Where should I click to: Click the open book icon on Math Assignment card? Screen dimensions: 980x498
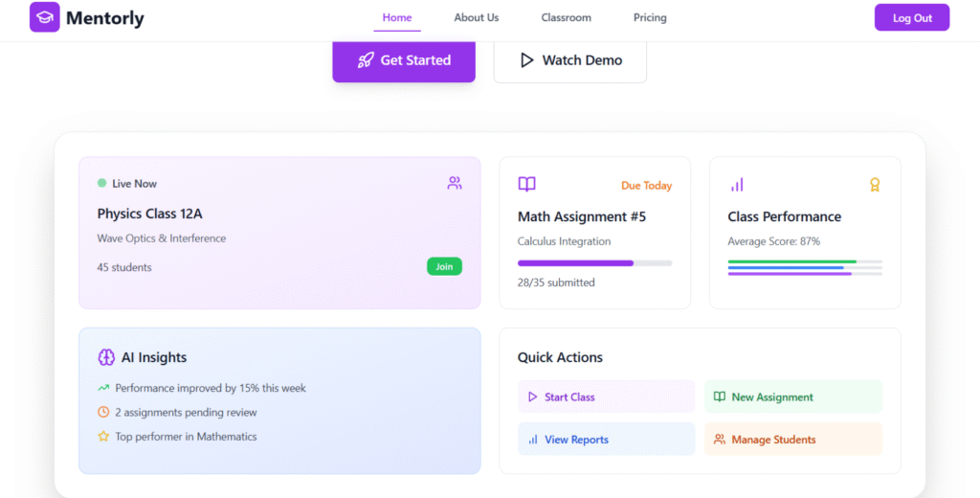(x=526, y=185)
